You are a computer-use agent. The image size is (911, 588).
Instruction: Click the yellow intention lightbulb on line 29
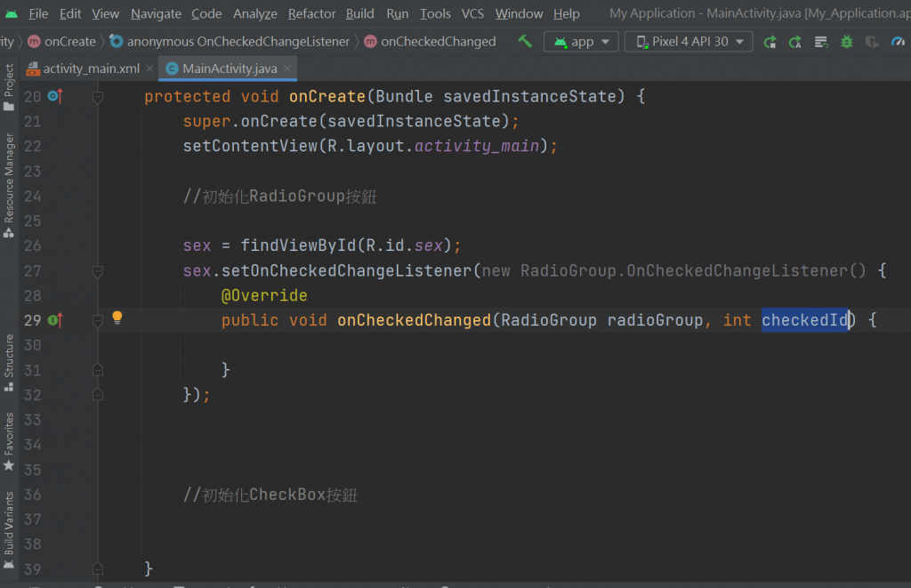(x=117, y=318)
